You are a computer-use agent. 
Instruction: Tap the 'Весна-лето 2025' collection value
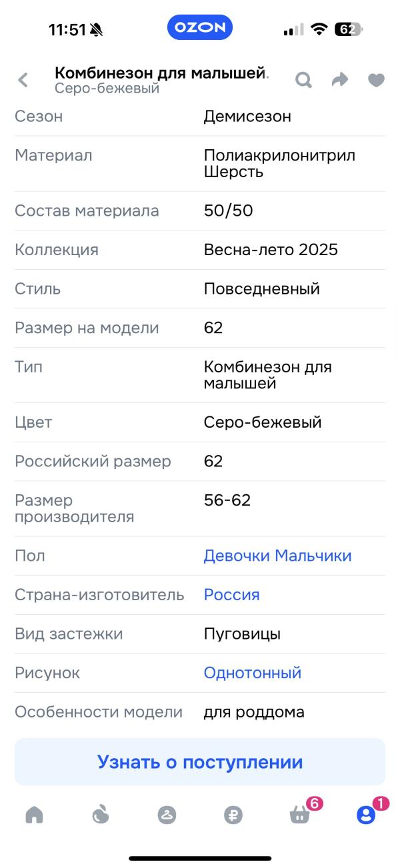pyautogui.click(x=271, y=250)
